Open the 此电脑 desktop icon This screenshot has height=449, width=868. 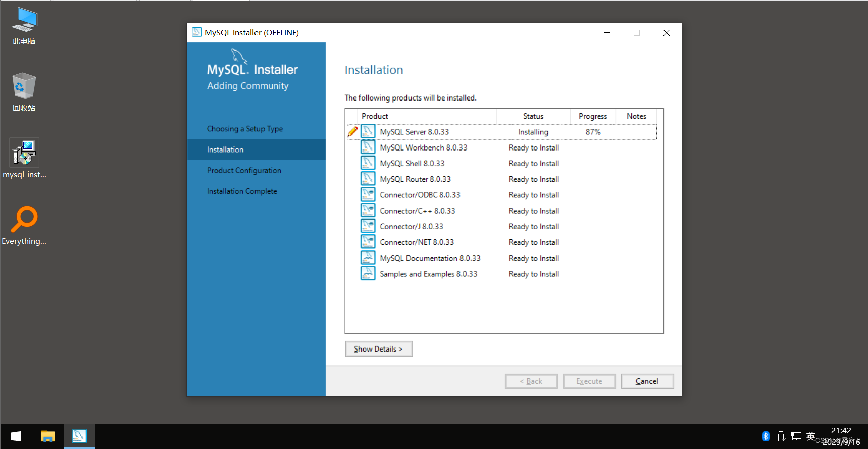(24, 26)
